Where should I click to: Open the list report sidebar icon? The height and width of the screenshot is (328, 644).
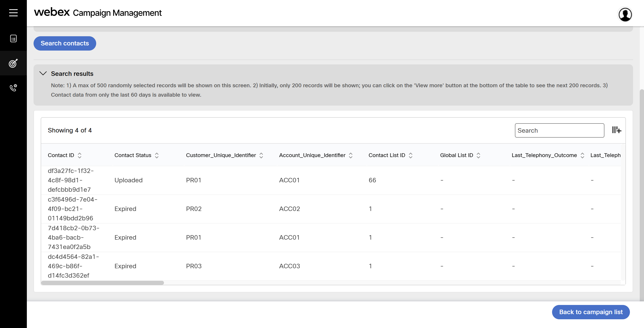[x=13, y=38]
